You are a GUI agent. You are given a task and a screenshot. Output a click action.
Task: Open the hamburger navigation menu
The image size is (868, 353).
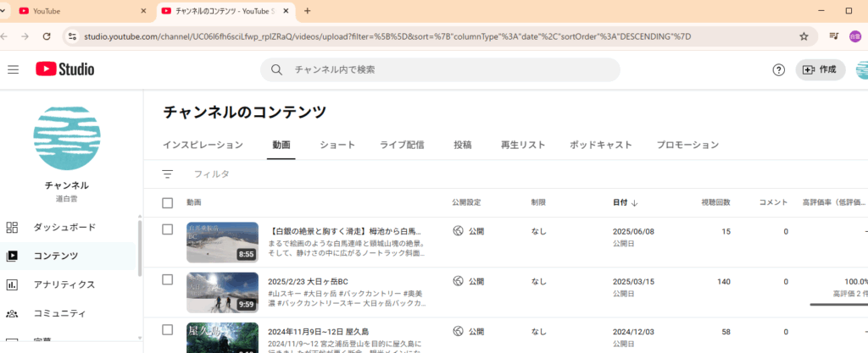coord(13,69)
